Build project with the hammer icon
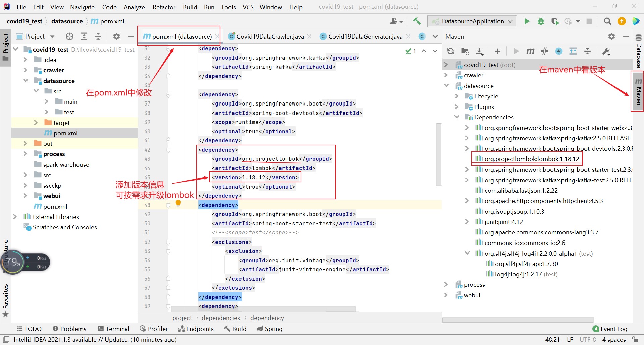 417,21
